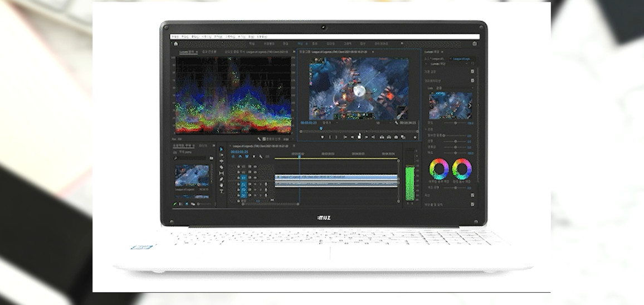Toggle the Creative section checkbox in Lumetri Color
Viewport: 644px width, 305px height.
click(473, 80)
